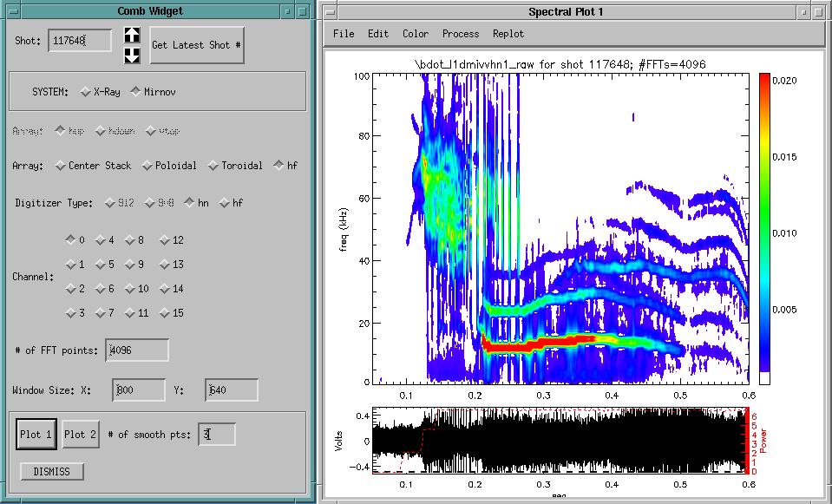Click the # of FFT points field

(137, 350)
